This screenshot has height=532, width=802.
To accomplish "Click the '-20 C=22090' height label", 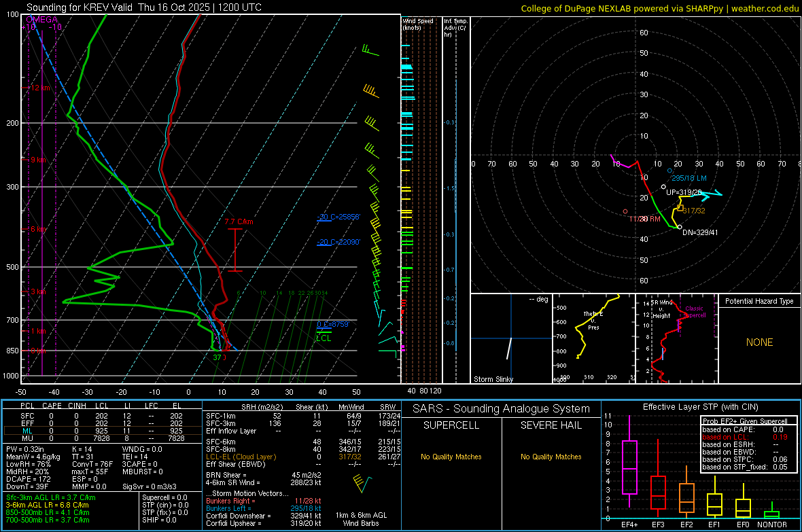I will (338, 242).
